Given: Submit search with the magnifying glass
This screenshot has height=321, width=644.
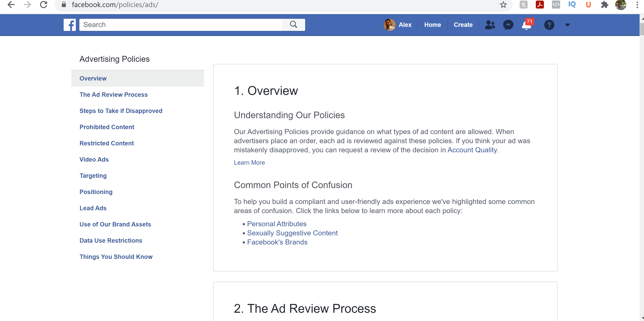Looking at the screenshot, I should pyautogui.click(x=294, y=24).
